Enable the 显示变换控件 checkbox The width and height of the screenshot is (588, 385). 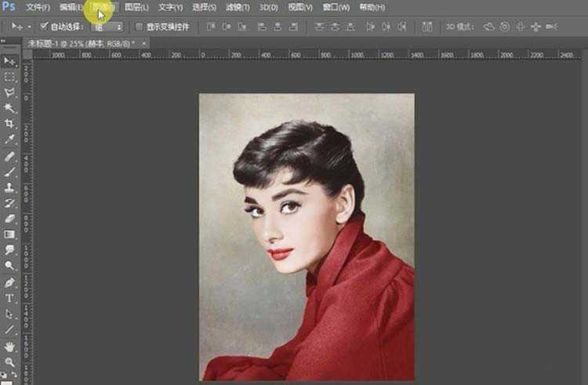click(x=139, y=27)
